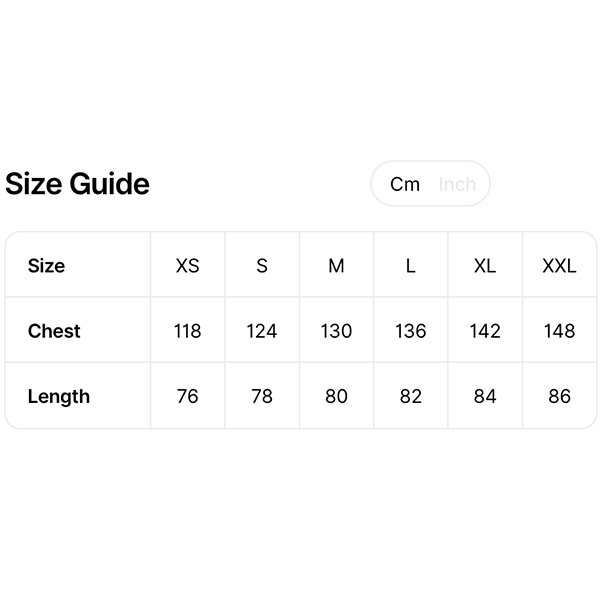Select the XS size column header
Image resolution: width=600 pixels, height=600 pixels.
tap(187, 266)
